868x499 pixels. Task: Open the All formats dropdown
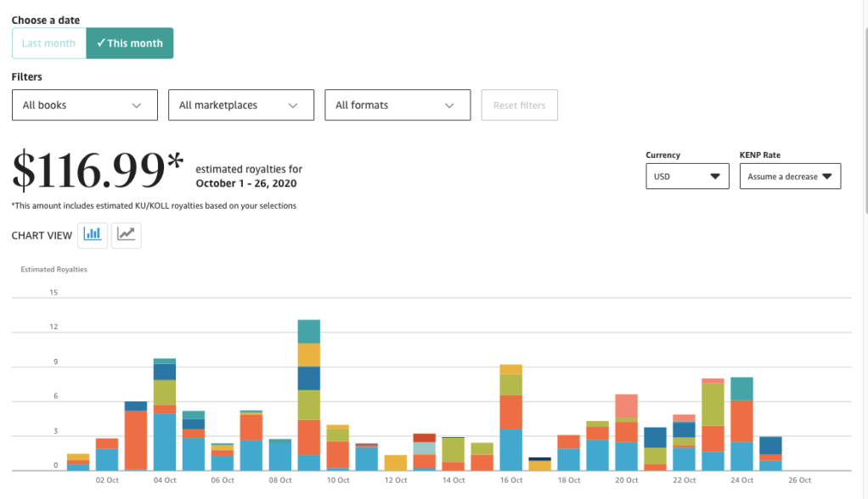(397, 105)
